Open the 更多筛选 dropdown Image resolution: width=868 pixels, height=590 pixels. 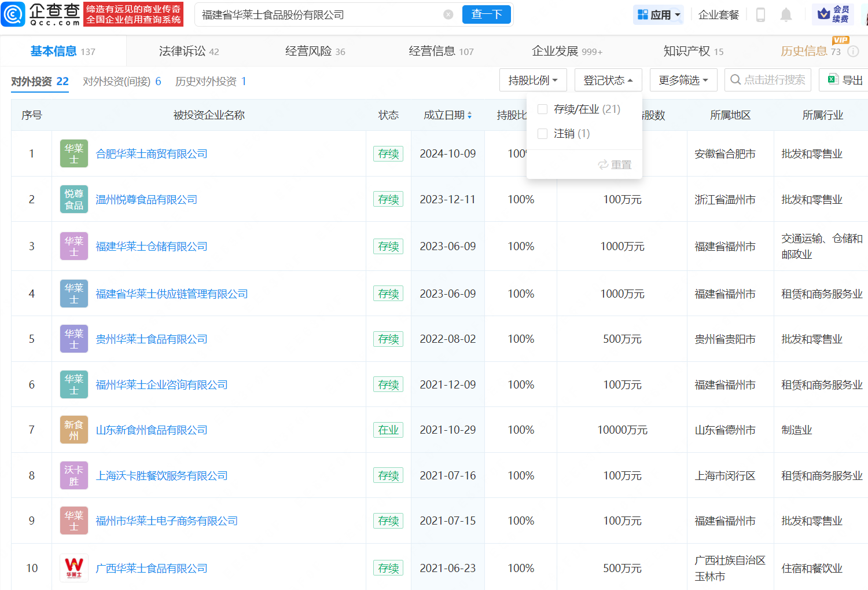click(683, 80)
